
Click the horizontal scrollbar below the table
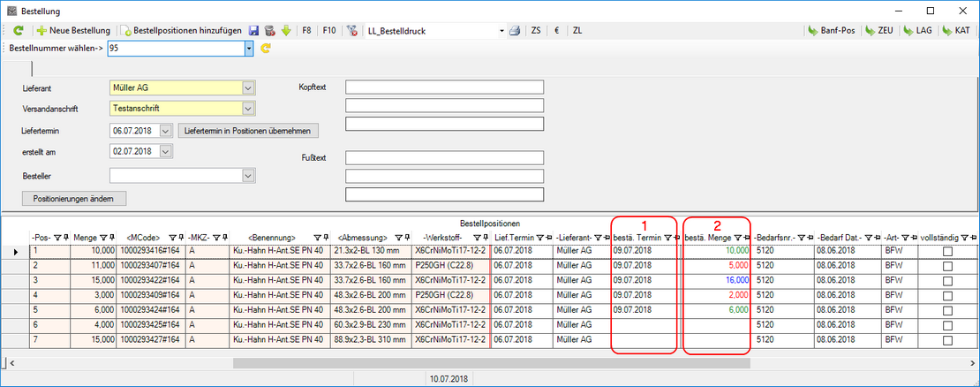click(490, 362)
